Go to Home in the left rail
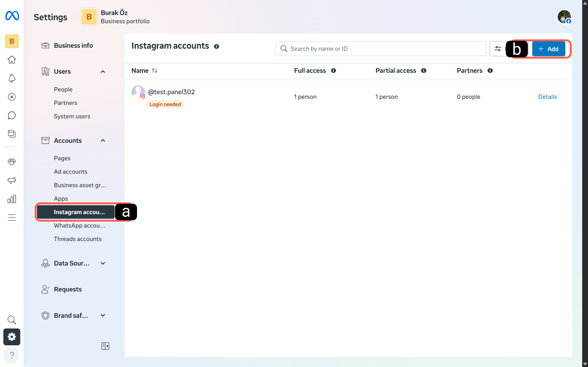Screen dimensions: 588x367 pos(12,60)
